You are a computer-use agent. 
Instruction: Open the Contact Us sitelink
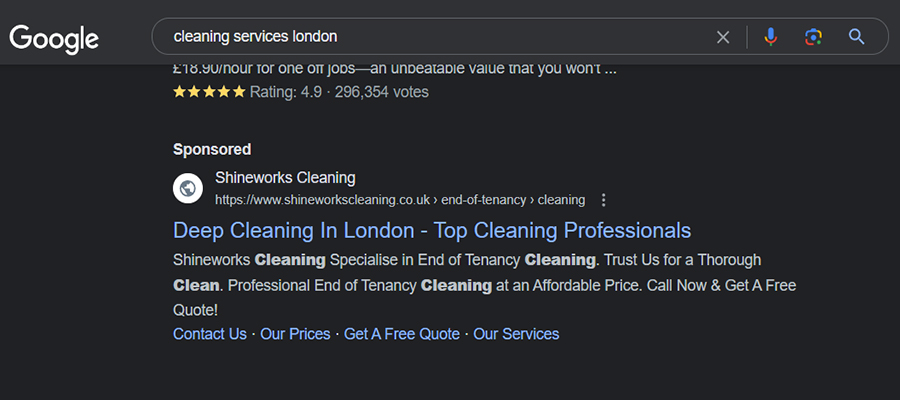click(210, 334)
